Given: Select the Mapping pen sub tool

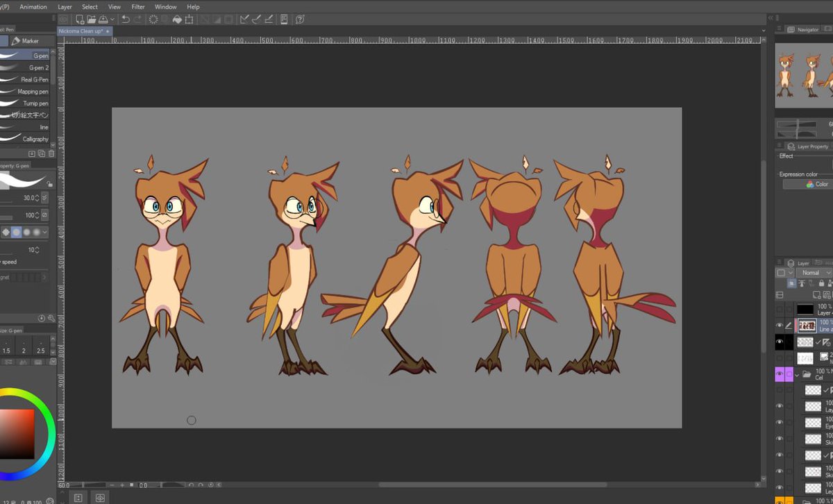Looking at the screenshot, I should pos(25,91).
